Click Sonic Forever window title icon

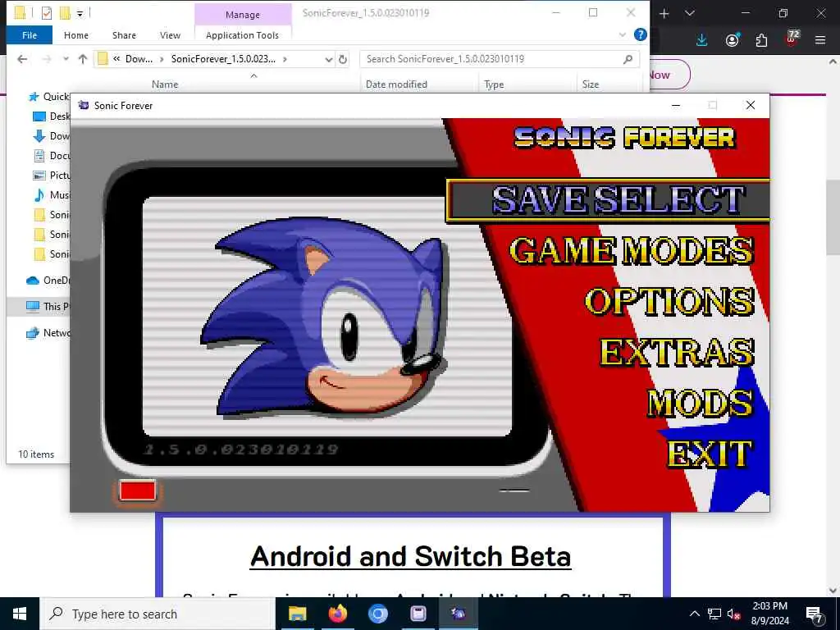(x=84, y=105)
